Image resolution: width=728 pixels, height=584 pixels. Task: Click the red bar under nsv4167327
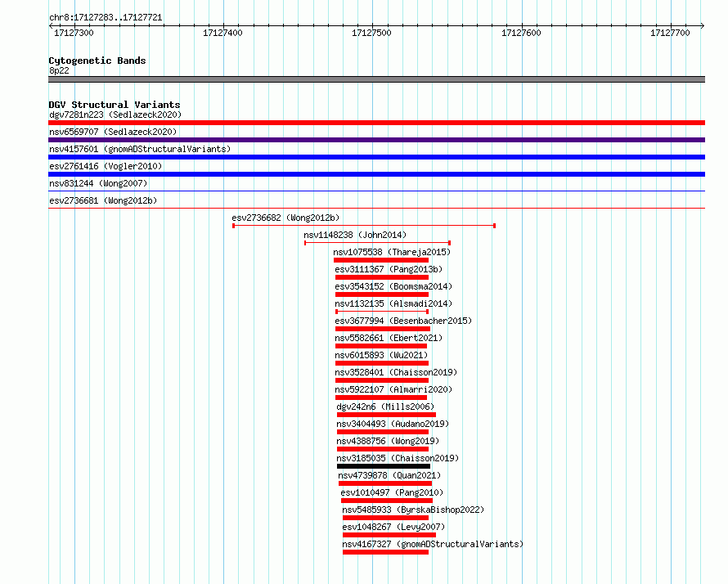[x=385, y=552]
